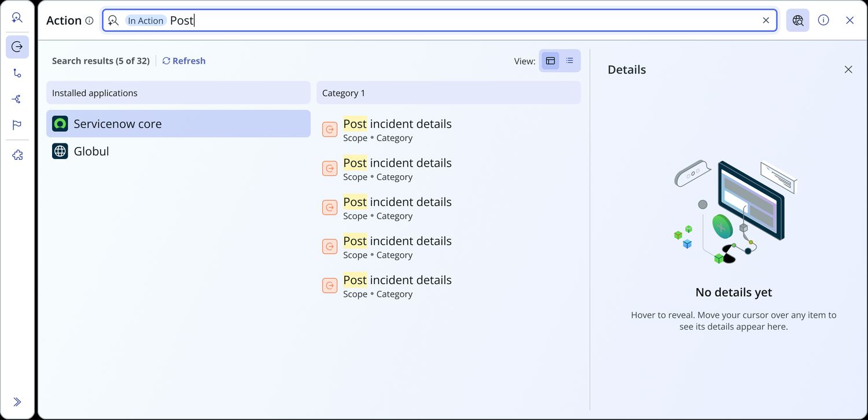Click the Servicenow core green logo icon
868x420 pixels.
[x=60, y=124]
